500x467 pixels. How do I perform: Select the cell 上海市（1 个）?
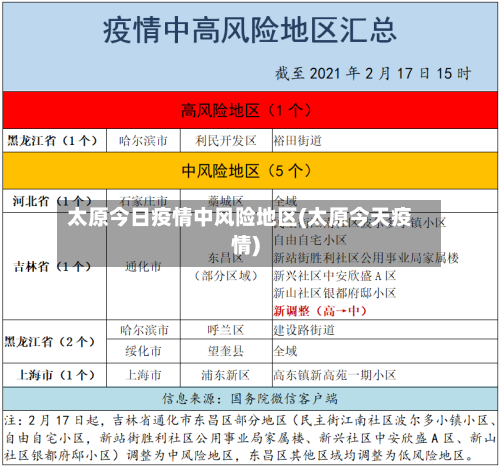pyautogui.click(x=55, y=375)
